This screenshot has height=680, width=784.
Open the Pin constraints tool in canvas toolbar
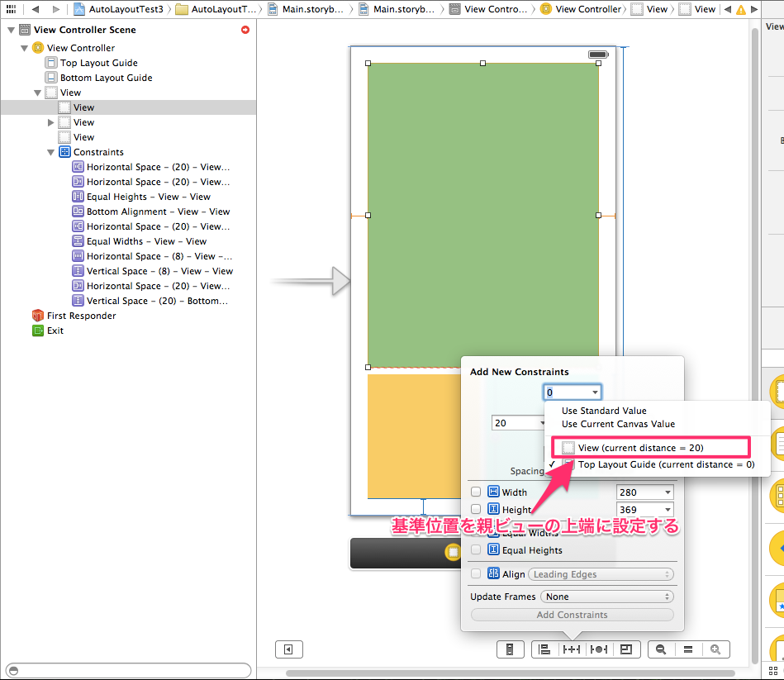(571, 649)
